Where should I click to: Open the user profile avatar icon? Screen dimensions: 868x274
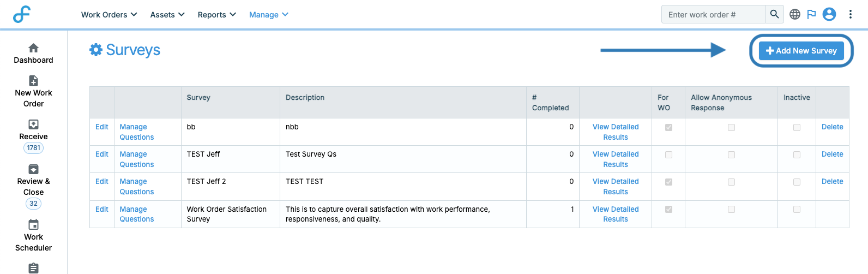[829, 14]
